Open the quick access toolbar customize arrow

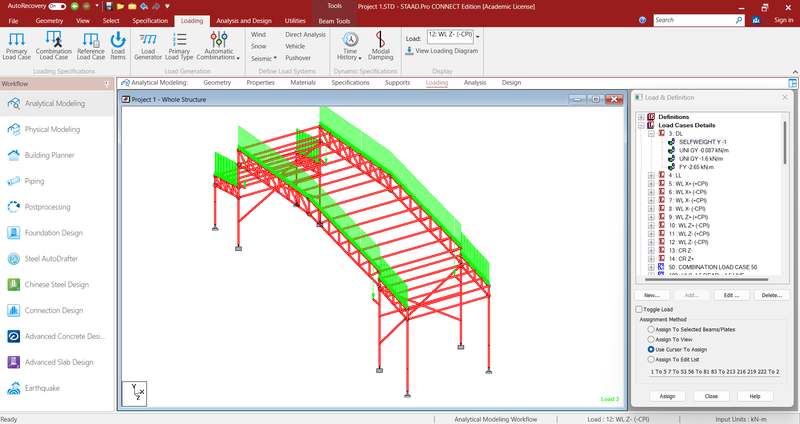tap(167, 7)
